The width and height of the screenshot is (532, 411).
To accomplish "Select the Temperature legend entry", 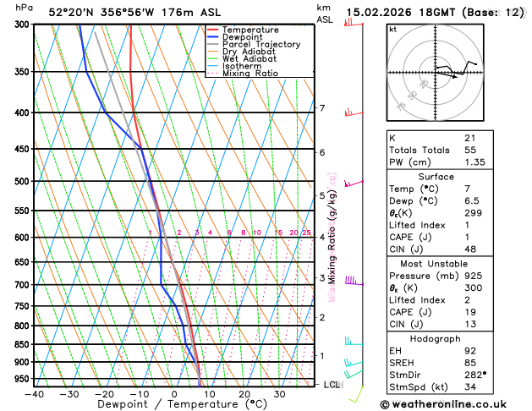I will click(243, 30).
